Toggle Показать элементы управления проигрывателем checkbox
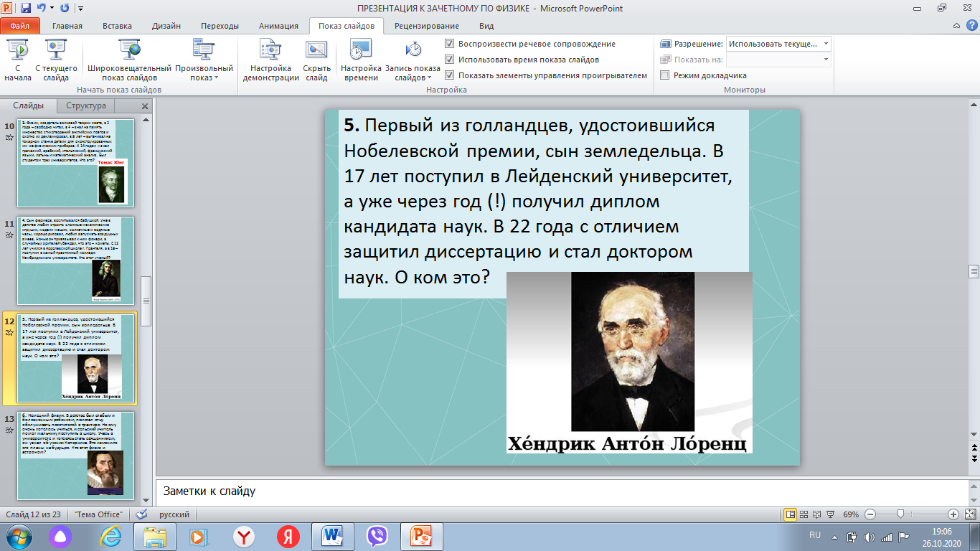This screenshot has width=980, height=551. click(x=449, y=75)
